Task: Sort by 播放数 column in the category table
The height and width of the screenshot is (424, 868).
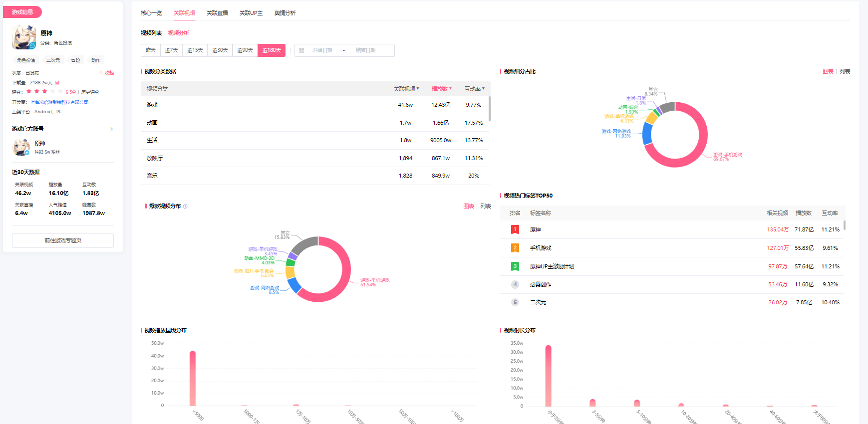Action: 441,89
